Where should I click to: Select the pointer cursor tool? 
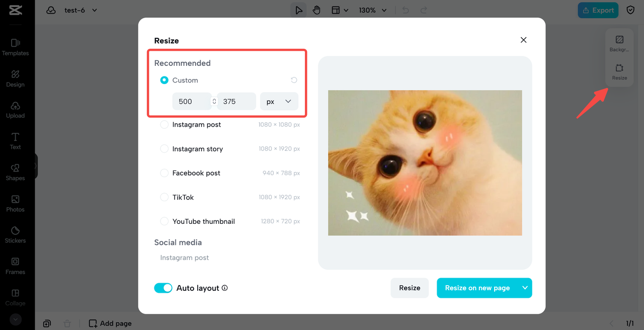pyautogui.click(x=299, y=10)
